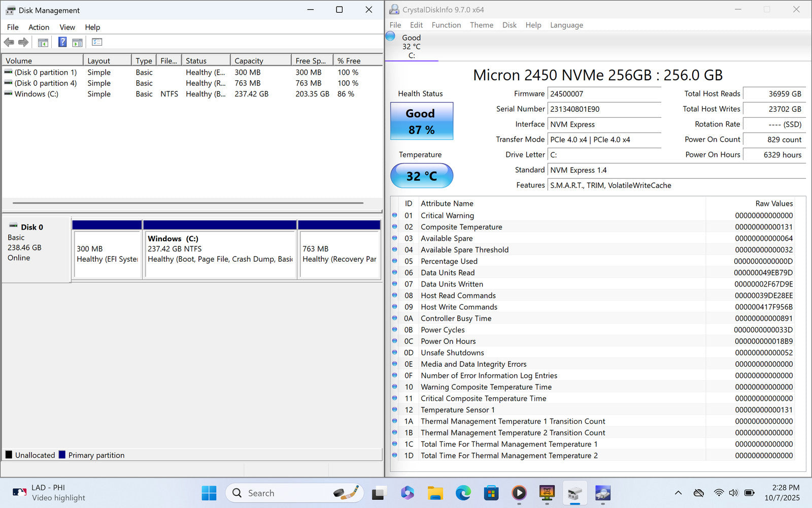Click Show/Hide Action Pane toolbar icon
The height and width of the screenshot is (508, 812).
78,42
